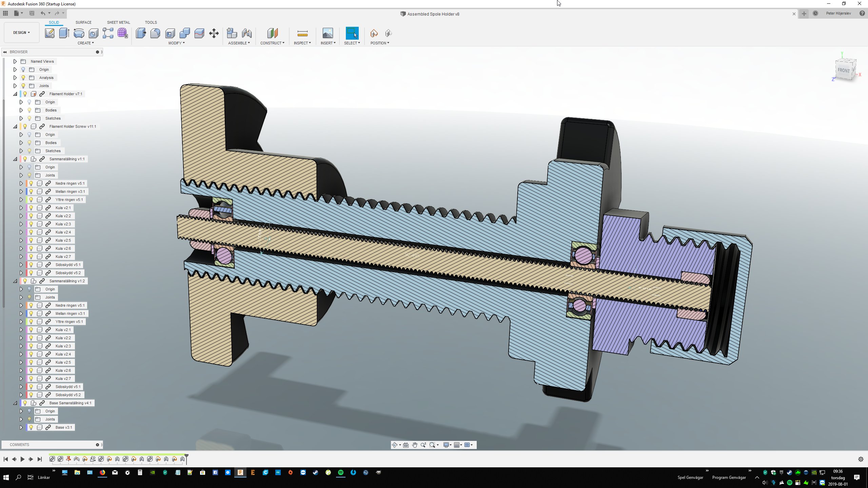The height and width of the screenshot is (488, 868).
Task: Click the Insert image icon
Action: [x=328, y=33]
